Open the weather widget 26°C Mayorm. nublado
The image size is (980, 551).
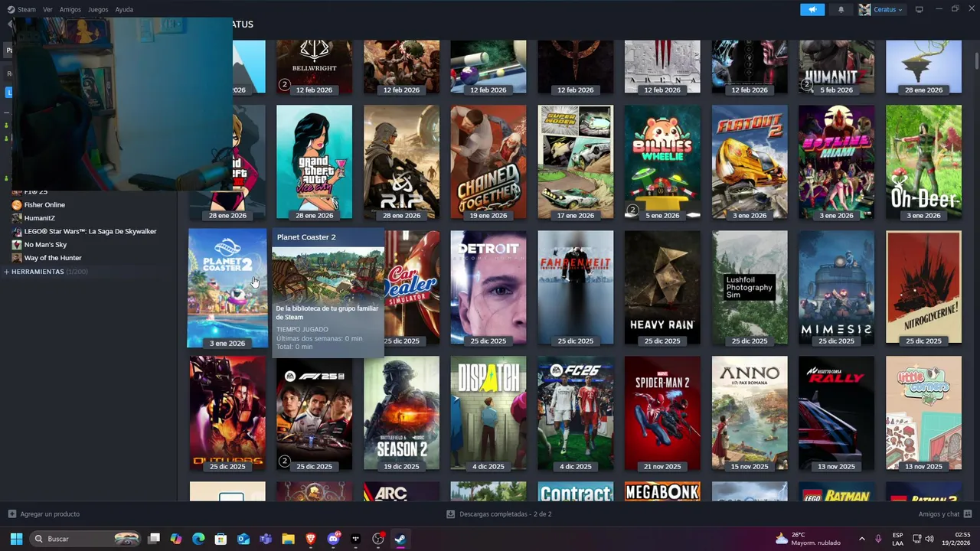pyautogui.click(x=807, y=539)
